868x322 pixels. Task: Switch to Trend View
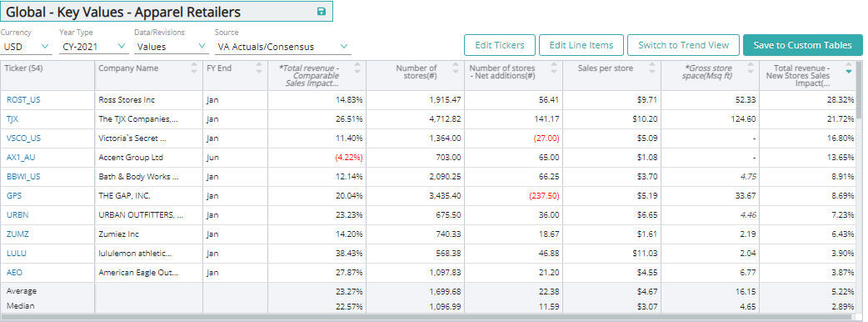[683, 45]
